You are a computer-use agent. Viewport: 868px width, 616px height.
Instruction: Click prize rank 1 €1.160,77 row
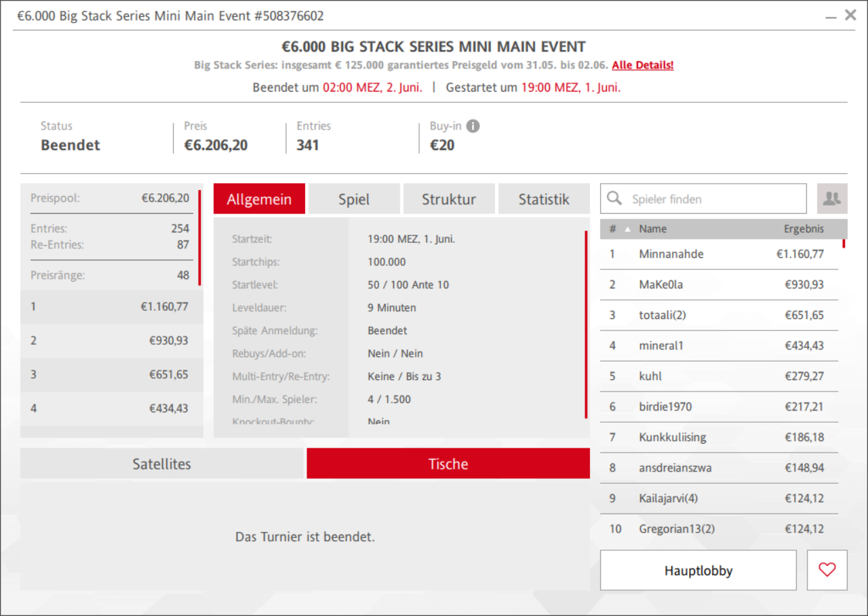pyautogui.click(x=112, y=307)
